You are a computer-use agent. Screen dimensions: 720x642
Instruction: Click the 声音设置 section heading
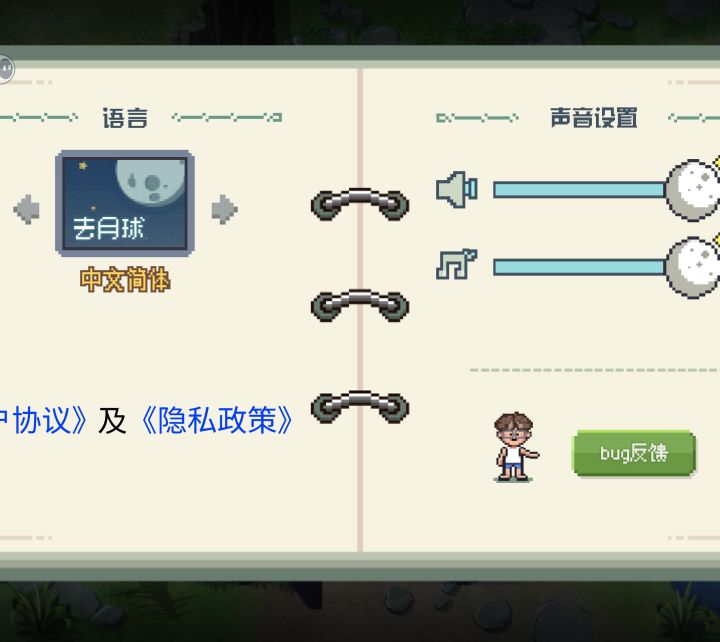tap(594, 118)
